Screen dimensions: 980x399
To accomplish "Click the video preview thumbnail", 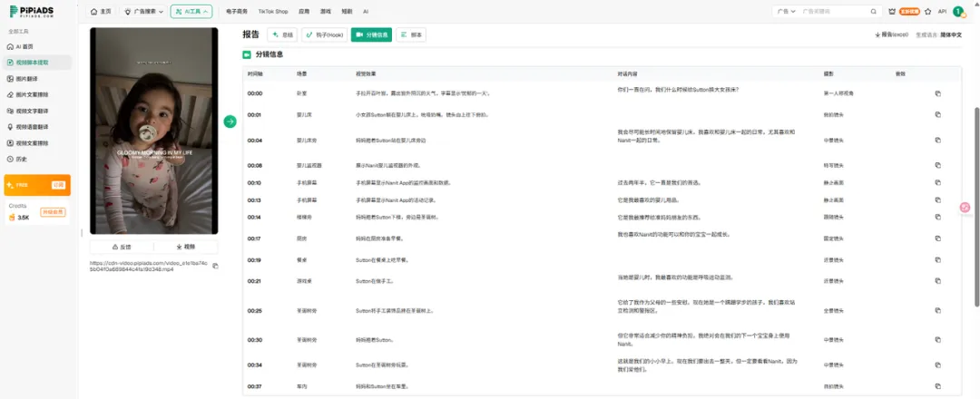I will [153, 131].
